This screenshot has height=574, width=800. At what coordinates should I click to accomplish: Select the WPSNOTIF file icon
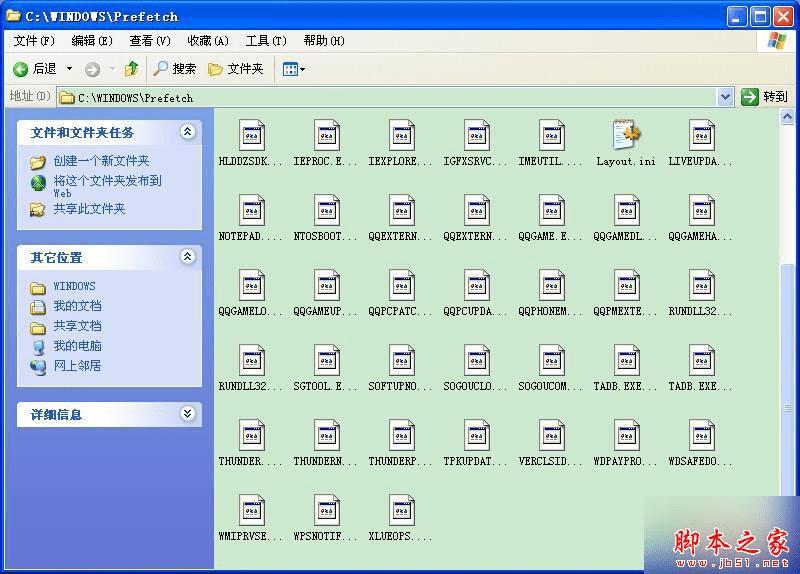[327, 510]
